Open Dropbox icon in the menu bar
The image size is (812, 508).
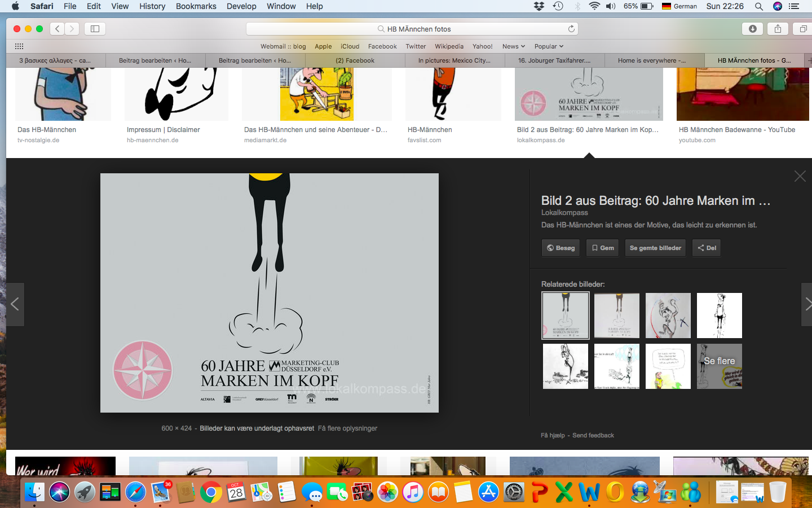pos(539,6)
